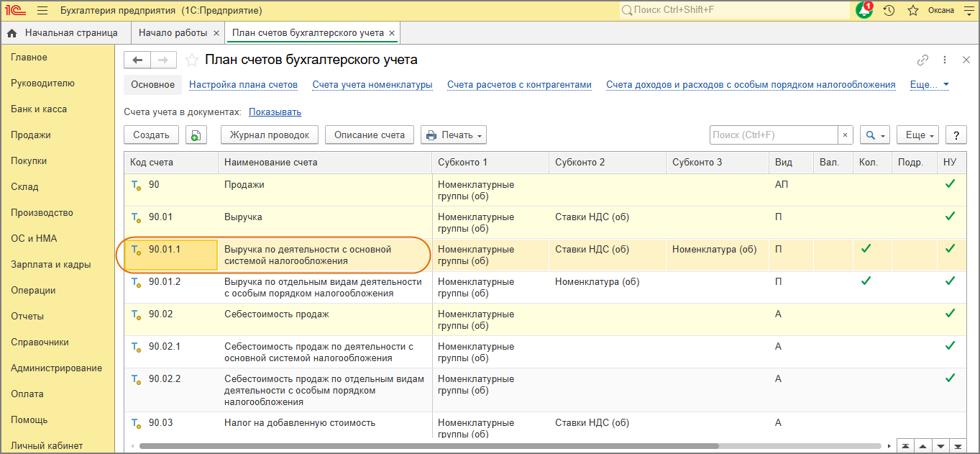Click the copy-create account icon button
Viewport: 980px width, 454px height.
tap(196, 135)
